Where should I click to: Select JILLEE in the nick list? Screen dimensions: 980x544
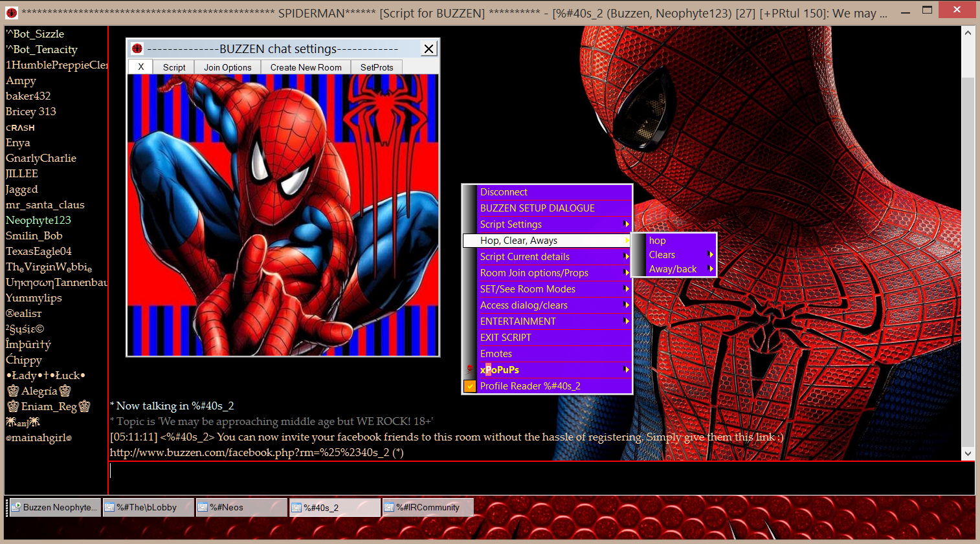click(21, 173)
